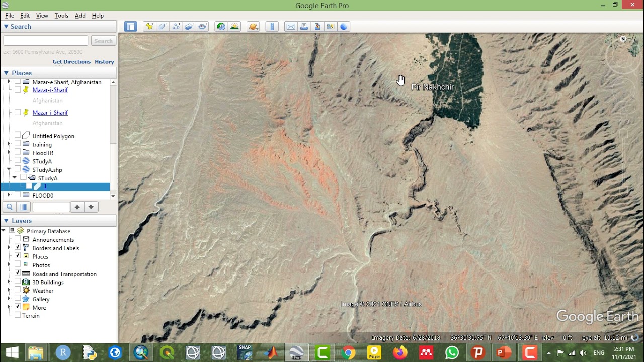Enable the Photos layer checkbox

18,265
